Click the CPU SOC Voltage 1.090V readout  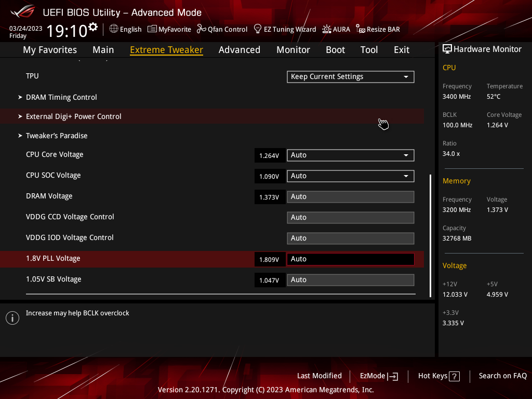pos(270,177)
